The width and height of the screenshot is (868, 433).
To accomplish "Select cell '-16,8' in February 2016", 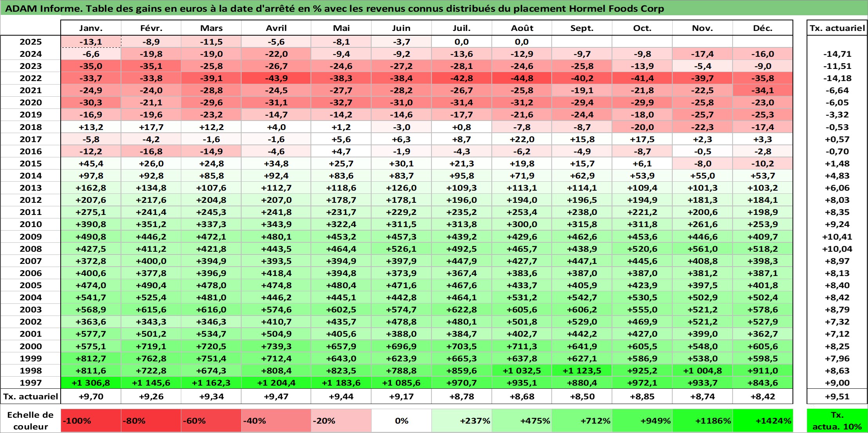I will point(151,152).
